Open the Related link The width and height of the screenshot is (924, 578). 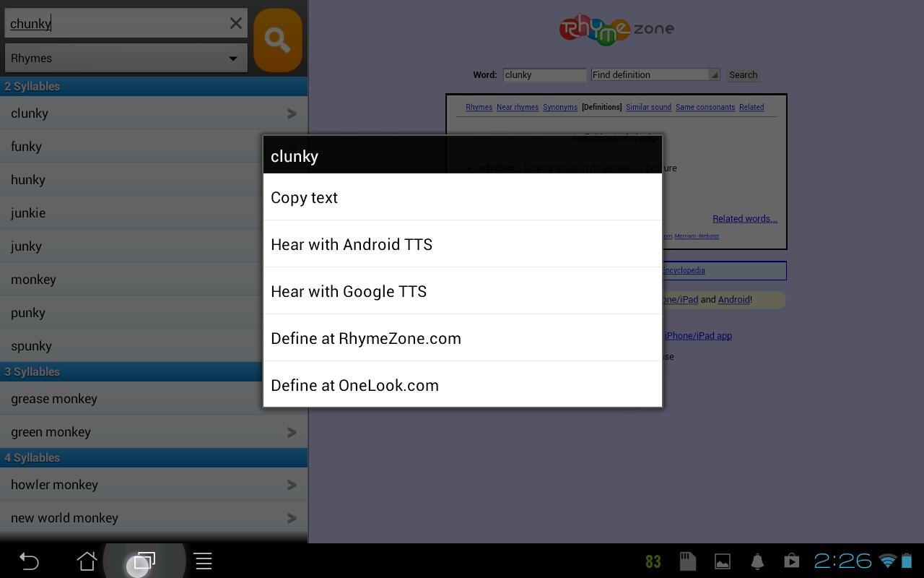click(x=751, y=108)
